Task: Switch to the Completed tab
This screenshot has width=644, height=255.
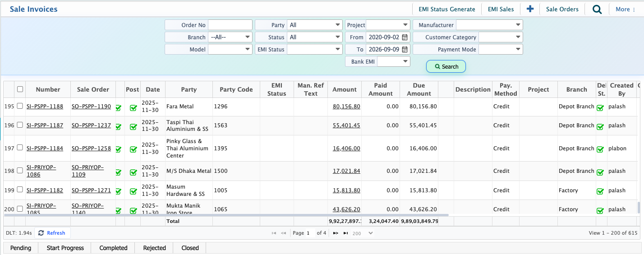Action: click(x=114, y=248)
